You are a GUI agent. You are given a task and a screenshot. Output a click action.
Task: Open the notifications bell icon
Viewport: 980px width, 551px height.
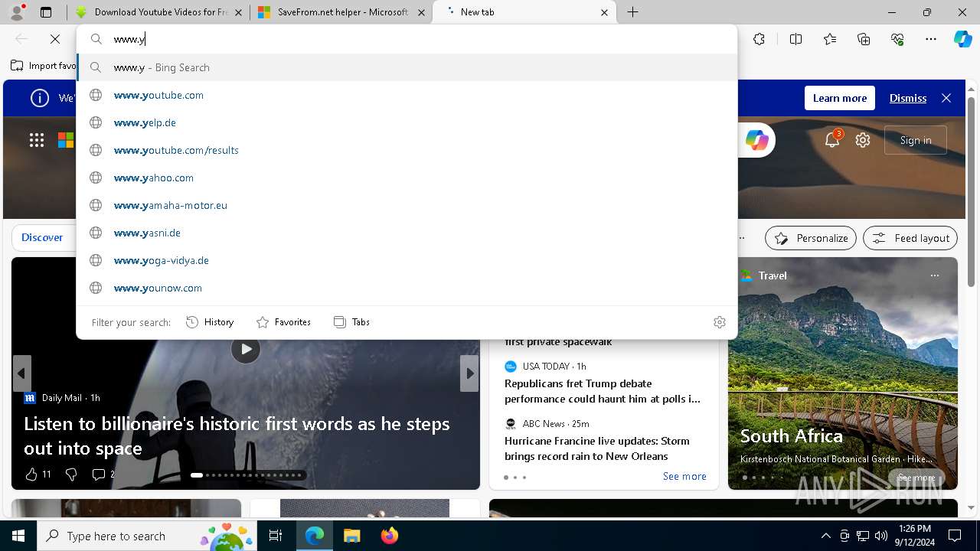pyautogui.click(x=832, y=140)
